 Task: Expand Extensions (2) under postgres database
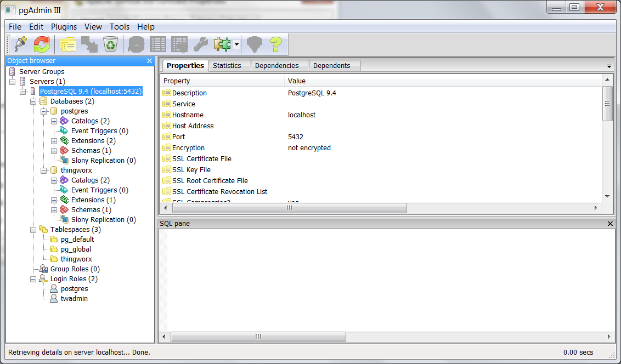point(54,141)
